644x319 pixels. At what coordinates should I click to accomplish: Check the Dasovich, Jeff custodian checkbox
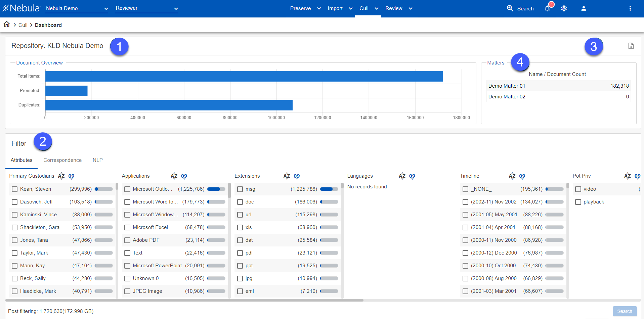tap(15, 202)
